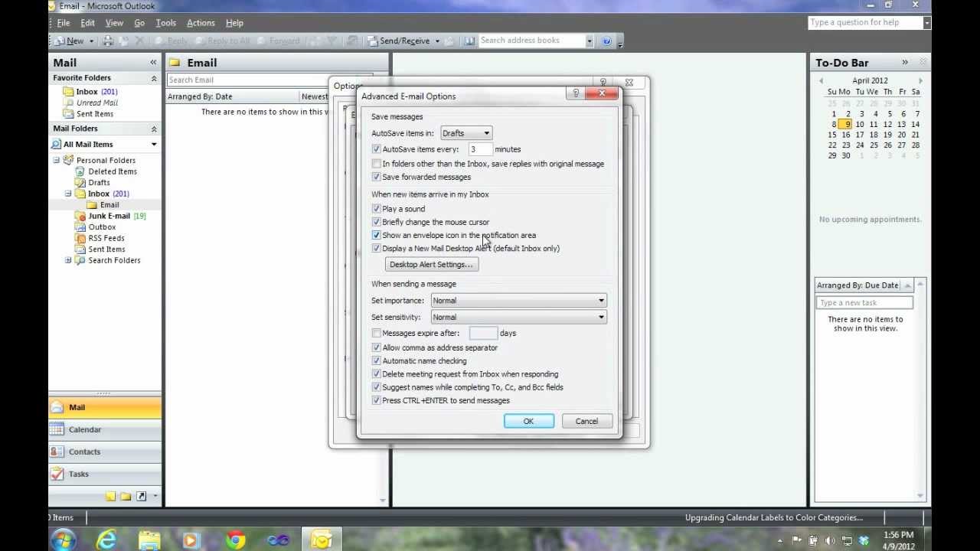Toggle Save forwarded messages checkbox
Viewport: 980px width, 551px height.
pyautogui.click(x=376, y=177)
